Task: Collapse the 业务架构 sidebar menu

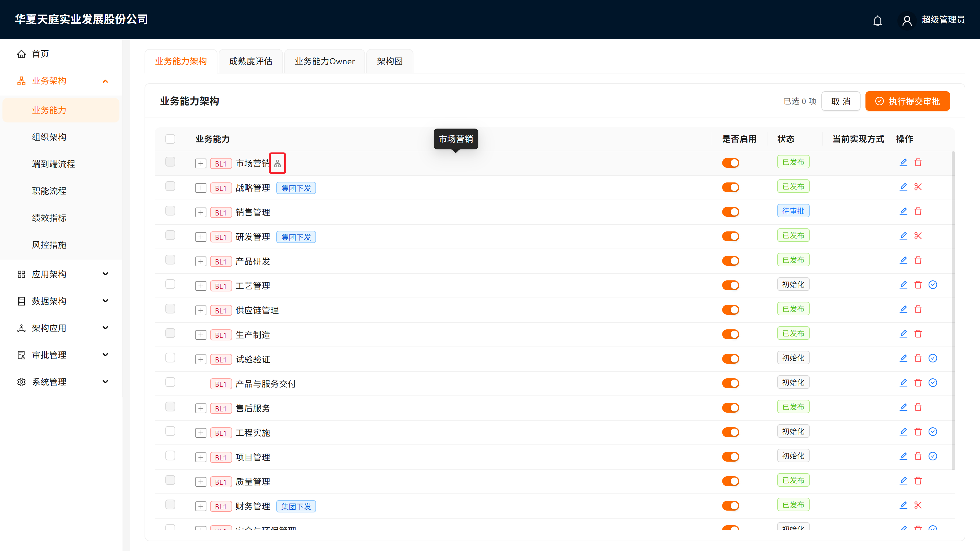Action: [61, 81]
